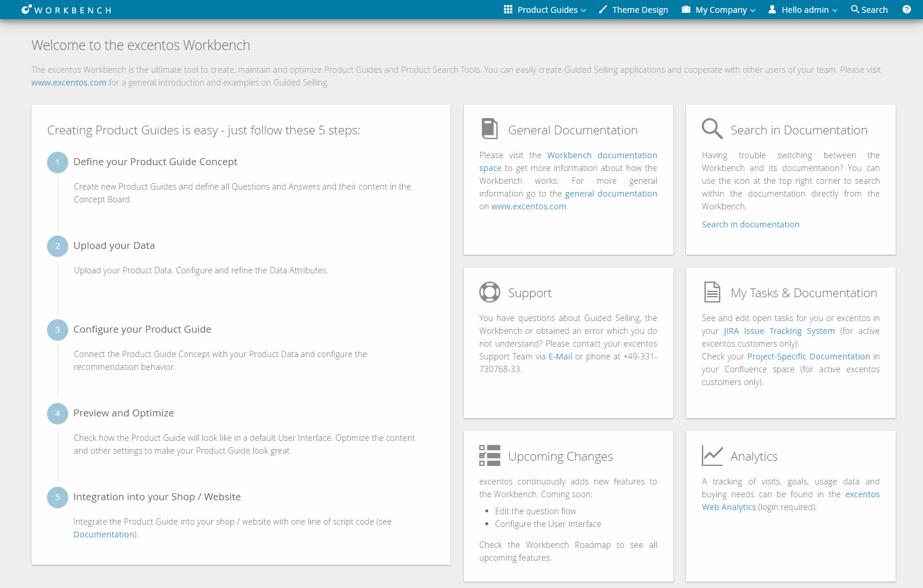The height and width of the screenshot is (588, 923).
Task: Click the Search in Documentation magnifier icon
Action: (712, 129)
